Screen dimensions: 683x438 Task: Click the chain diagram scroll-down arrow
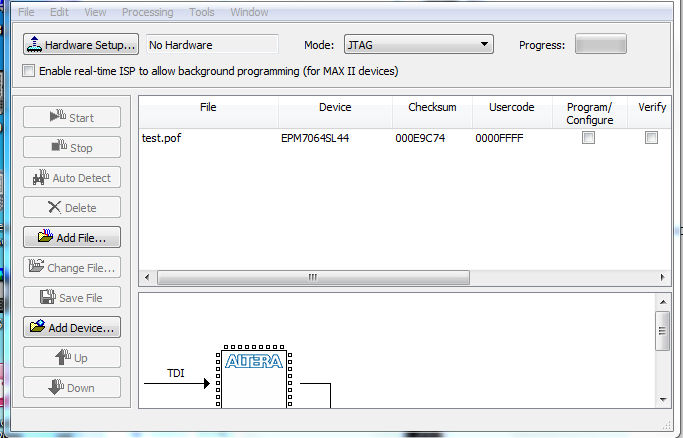click(x=663, y=399)
